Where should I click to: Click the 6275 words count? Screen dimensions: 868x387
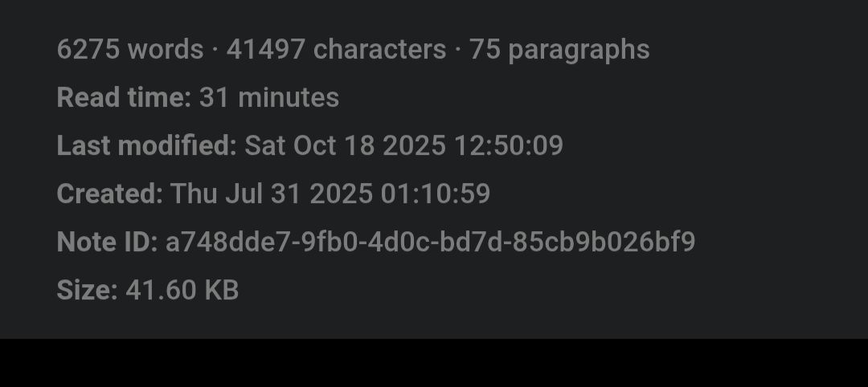click(129, 49)
